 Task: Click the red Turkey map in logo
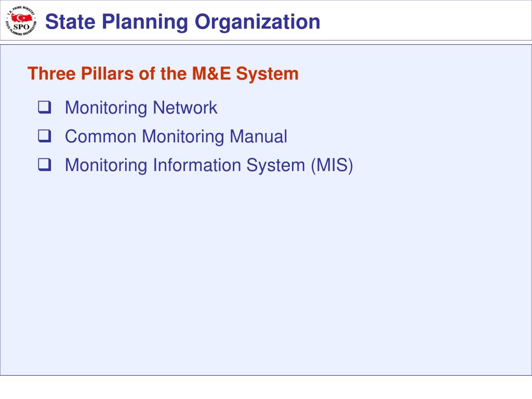point(23,18)
